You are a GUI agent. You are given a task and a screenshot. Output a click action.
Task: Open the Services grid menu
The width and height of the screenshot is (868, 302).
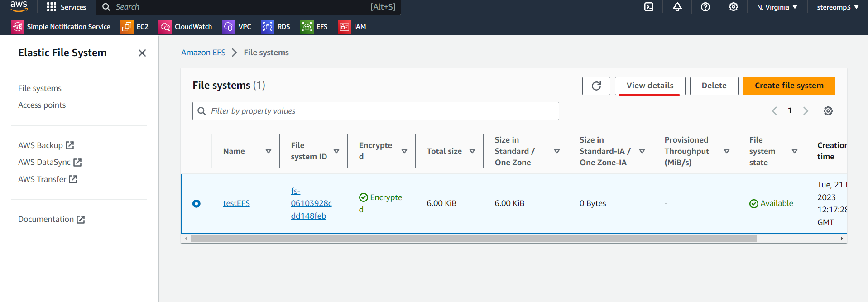coord(66,7)
